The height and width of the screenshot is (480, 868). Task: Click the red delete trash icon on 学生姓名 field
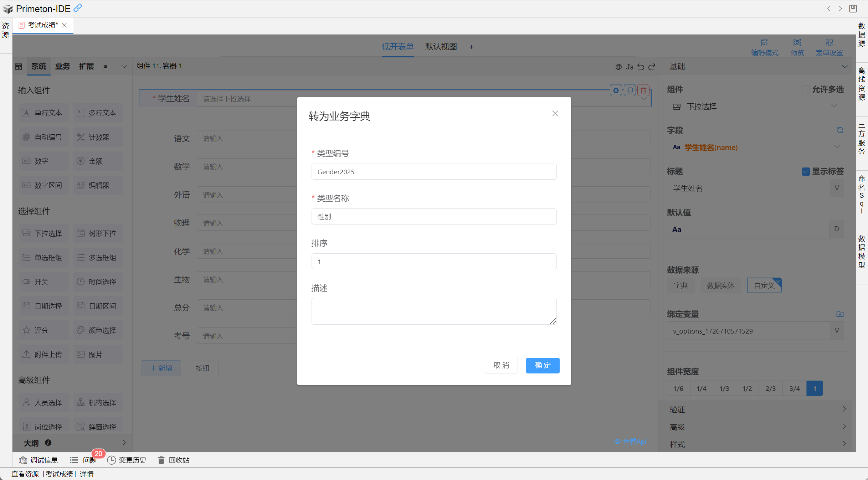(x=643, y=90)
